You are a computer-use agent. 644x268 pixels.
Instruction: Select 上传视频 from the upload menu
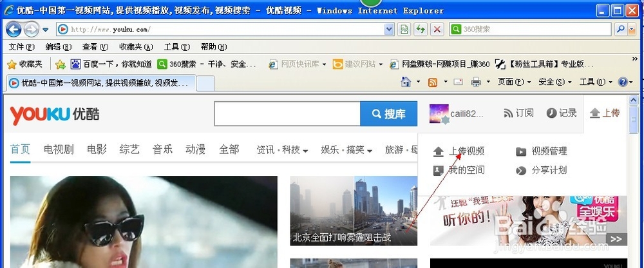[459, 151]
